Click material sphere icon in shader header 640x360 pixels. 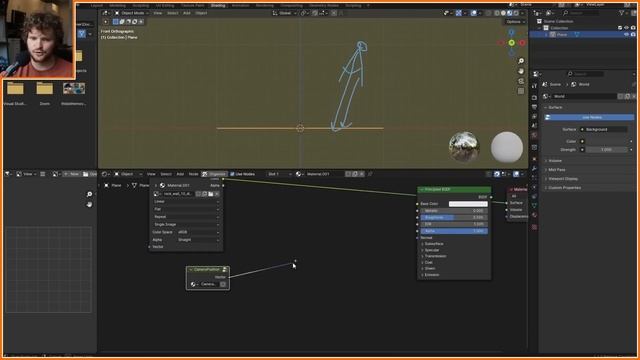[x=299, y=174]
